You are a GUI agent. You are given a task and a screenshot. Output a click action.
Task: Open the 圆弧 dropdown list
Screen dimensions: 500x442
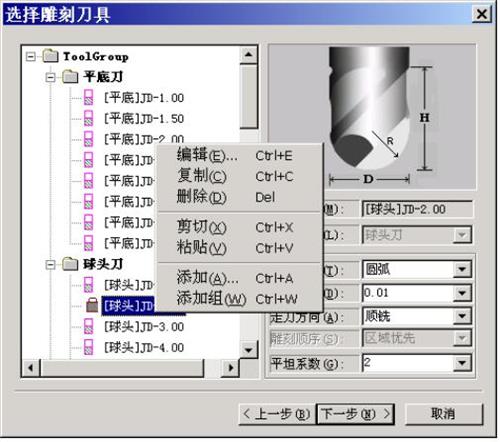462,269
